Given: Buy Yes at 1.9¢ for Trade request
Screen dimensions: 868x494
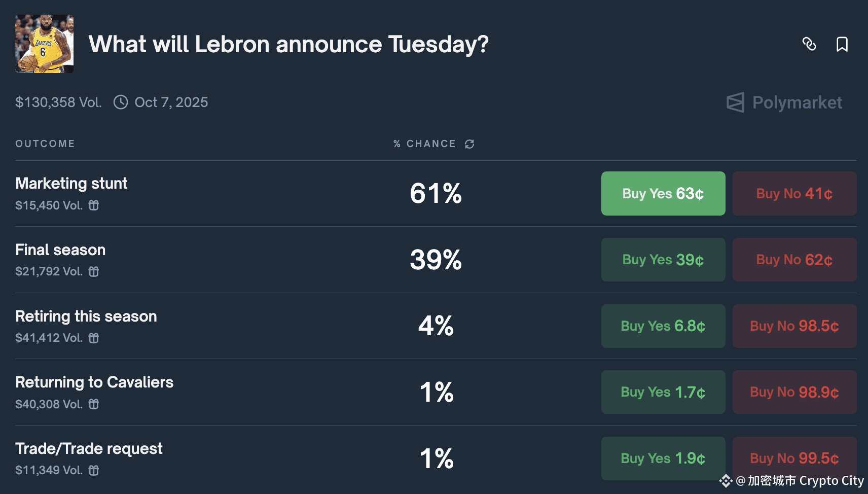Looking at the screenshot, I should (663, 458).
